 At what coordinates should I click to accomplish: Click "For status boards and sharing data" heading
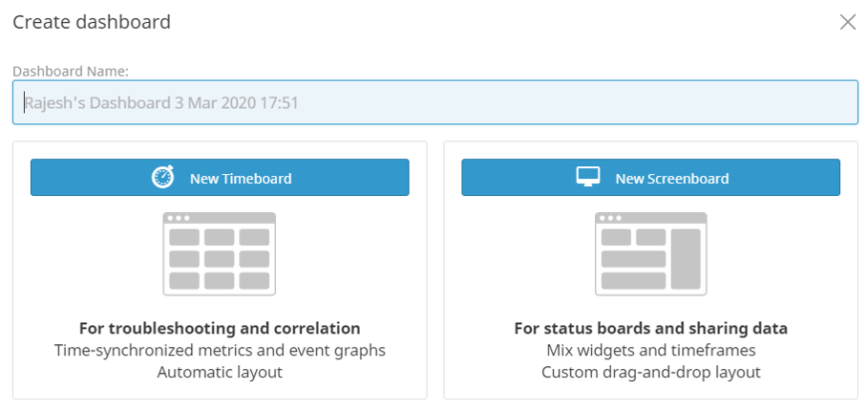[x=651, y=328]
